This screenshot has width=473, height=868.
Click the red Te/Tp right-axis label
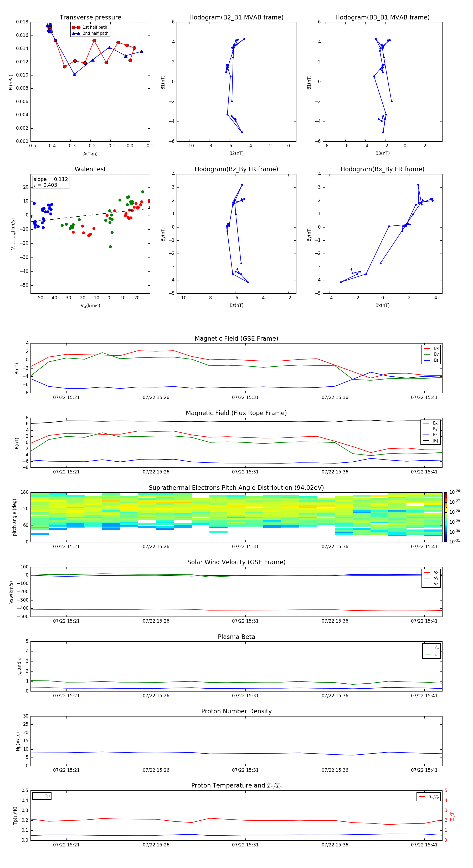453,815
